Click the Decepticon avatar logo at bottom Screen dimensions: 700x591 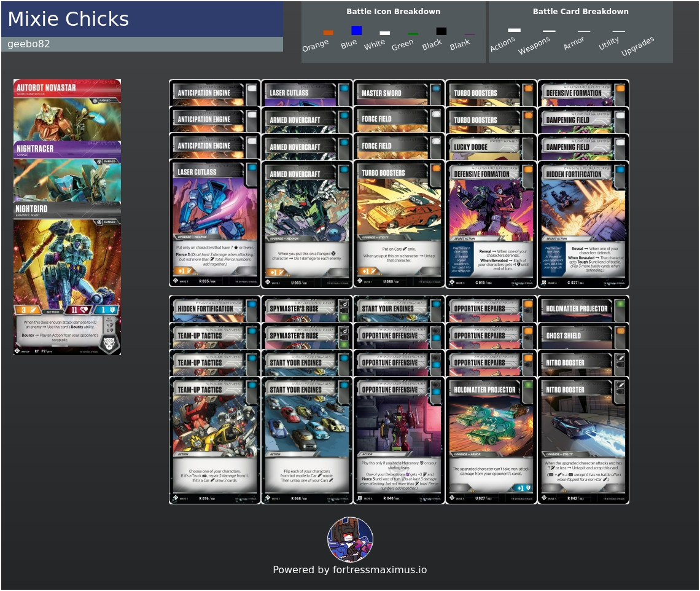[x=351, y=539]
